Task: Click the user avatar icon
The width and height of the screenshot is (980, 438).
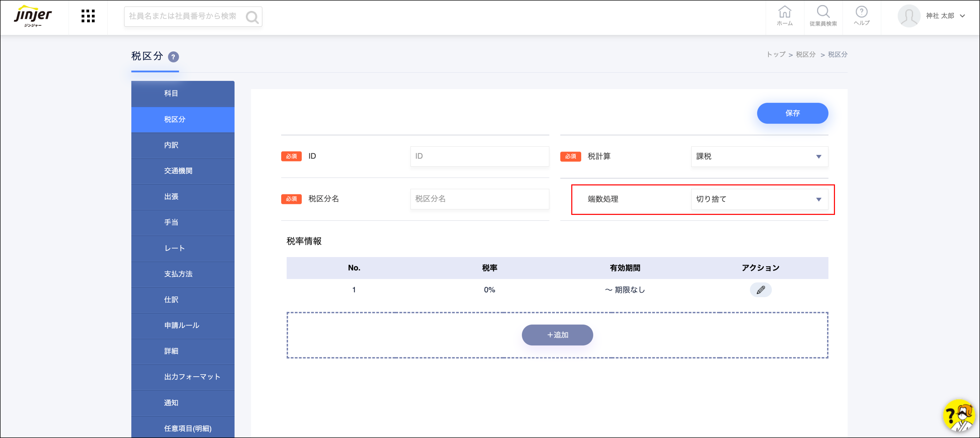Action: point(909,16)
